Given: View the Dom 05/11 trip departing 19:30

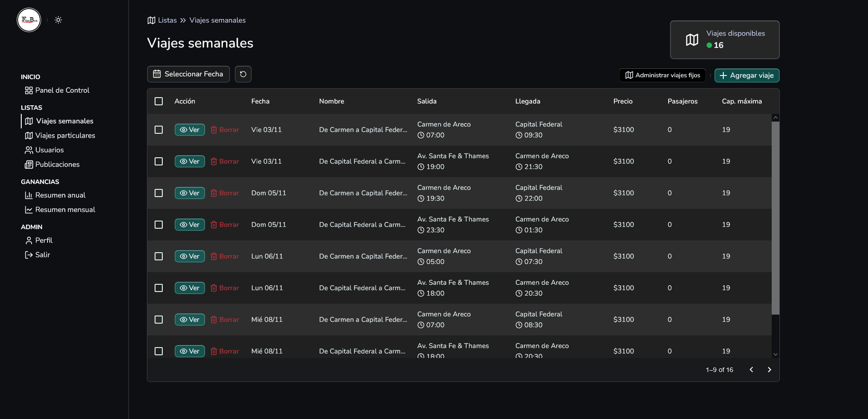Looking at the screenshot, I should 190,193.
